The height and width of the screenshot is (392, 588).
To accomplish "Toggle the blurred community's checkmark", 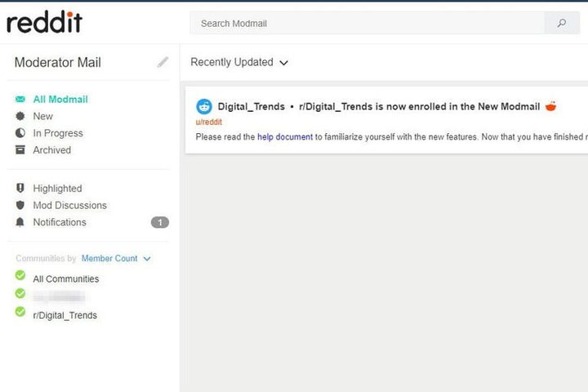I will [20, 293].
